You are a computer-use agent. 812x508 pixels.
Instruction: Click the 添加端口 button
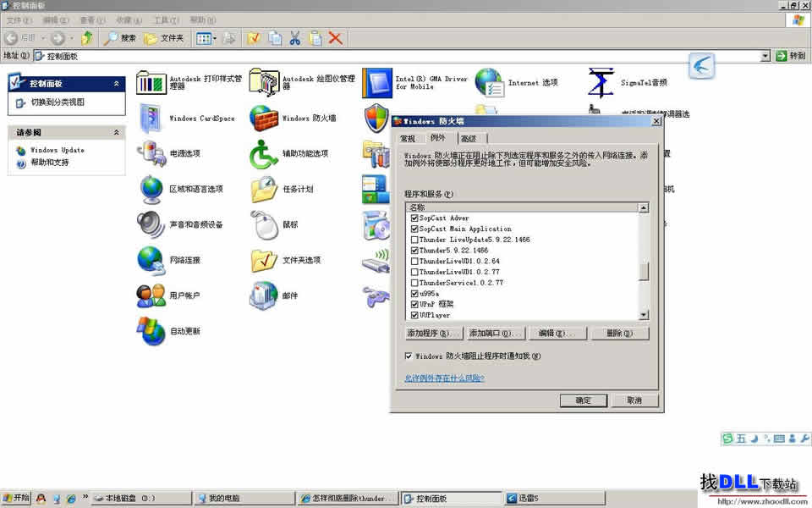495,334
